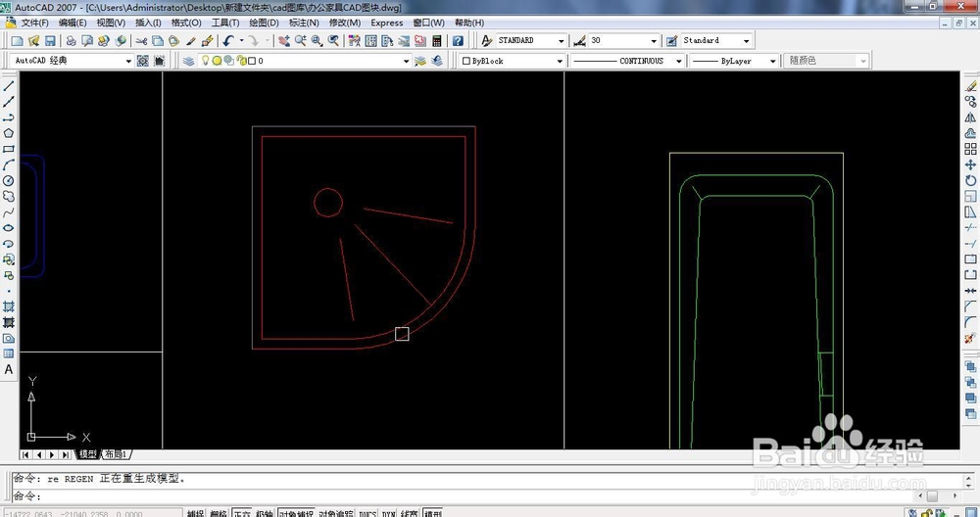Viewport: 980px width, 517px height.
Task: Select the Erase tool in Modify toolbar
Action: (970, 86)
